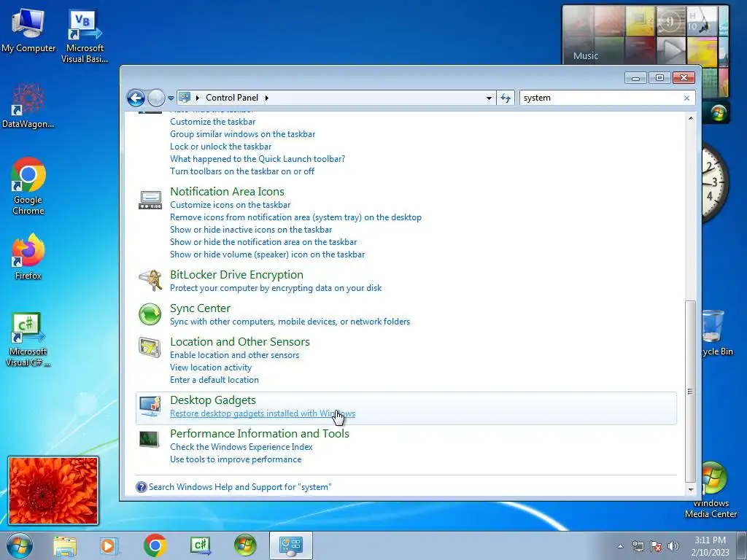Open 'Show or hide volume (speaker) icon' link

point(267,254)
